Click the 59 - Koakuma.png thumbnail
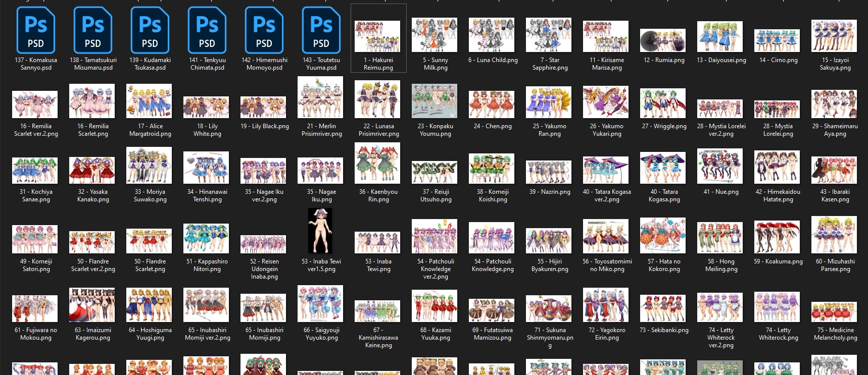868x375 pixels. [x=777, y=236]
